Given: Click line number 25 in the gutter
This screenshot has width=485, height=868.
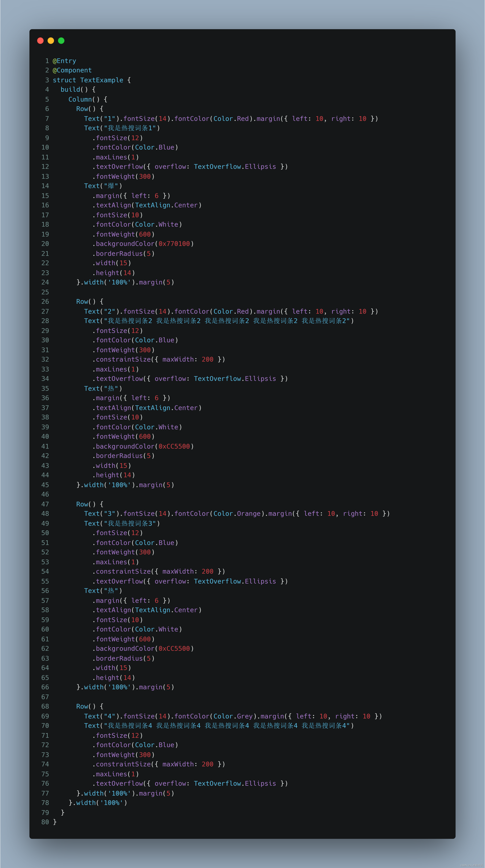Looking at the screenshot, I should point(45,292).
